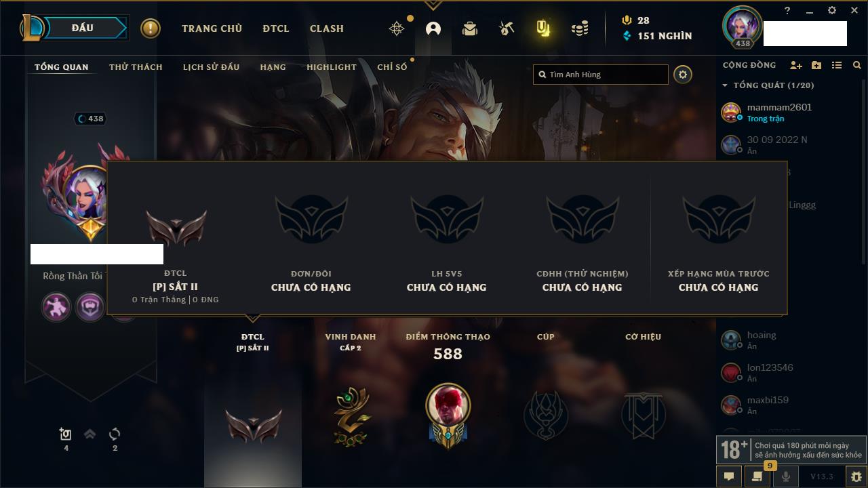Open the chat bubble icon at bottom
Viewport: 868px width, 488px height.
pos(729,476)
